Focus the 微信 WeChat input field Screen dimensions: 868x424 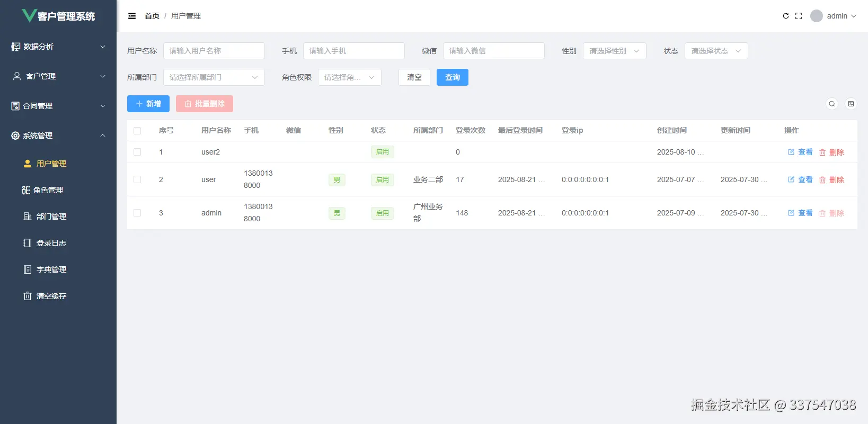pos(494,51)
